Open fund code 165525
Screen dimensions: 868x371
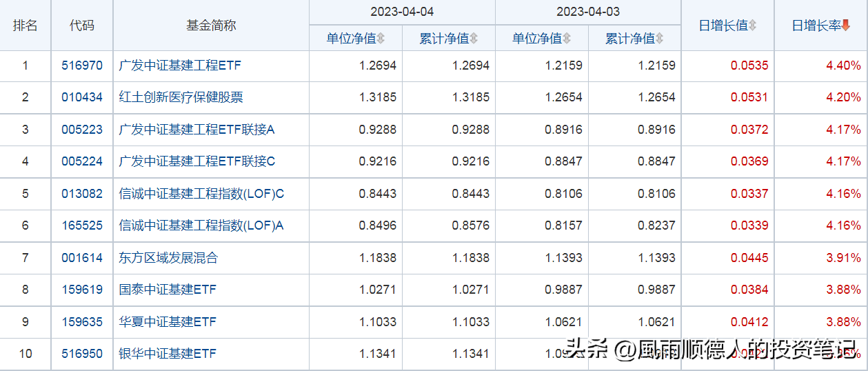82,225
